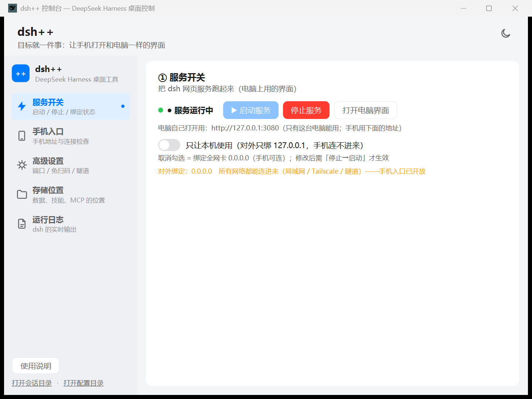Click the 把 dsh 网页服务跑起来 description

click(227, 89)
